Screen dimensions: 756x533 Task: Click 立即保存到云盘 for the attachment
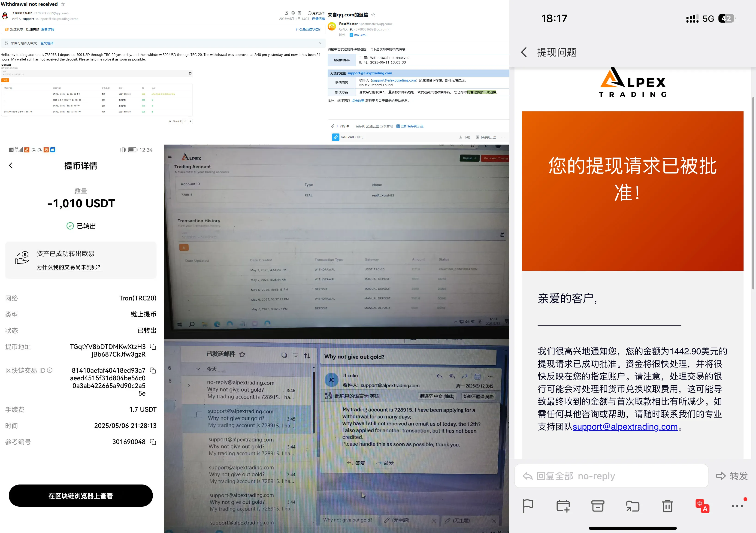(x=410, y=126)
